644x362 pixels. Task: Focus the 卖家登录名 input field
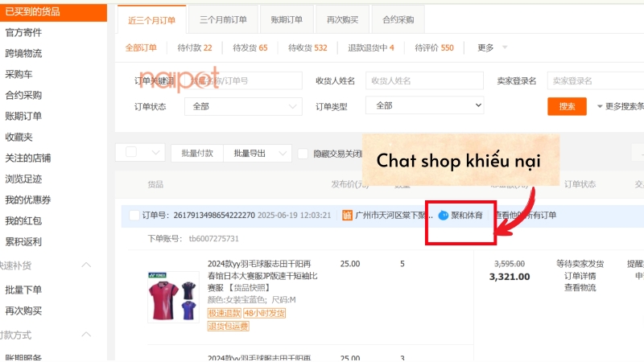point(596,80)
